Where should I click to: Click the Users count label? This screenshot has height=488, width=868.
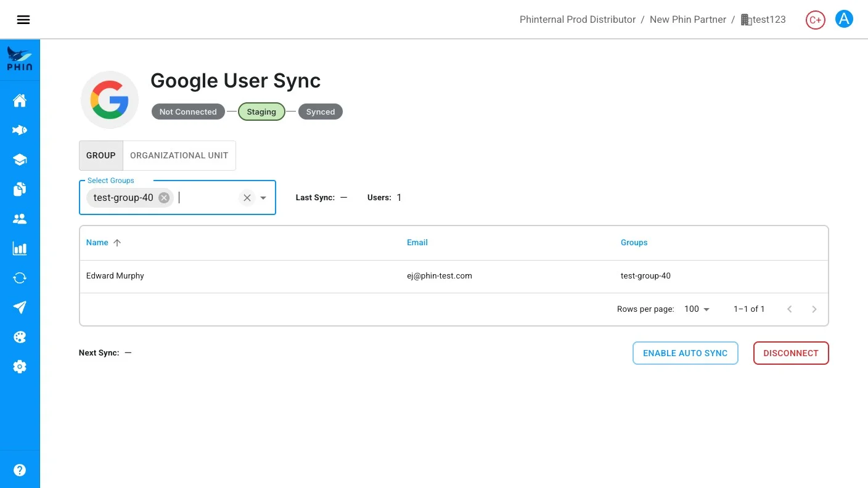click(x=379, y=198)
